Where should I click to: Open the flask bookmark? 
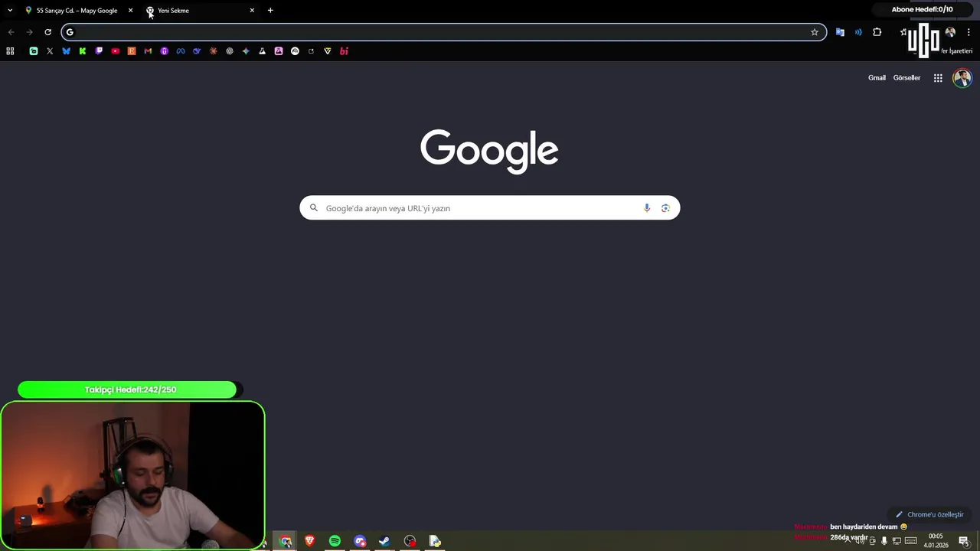[262, 51]
